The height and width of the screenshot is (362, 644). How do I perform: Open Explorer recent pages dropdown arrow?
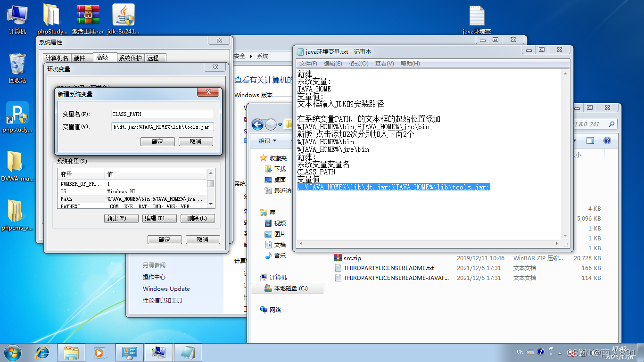pos(280,125)
